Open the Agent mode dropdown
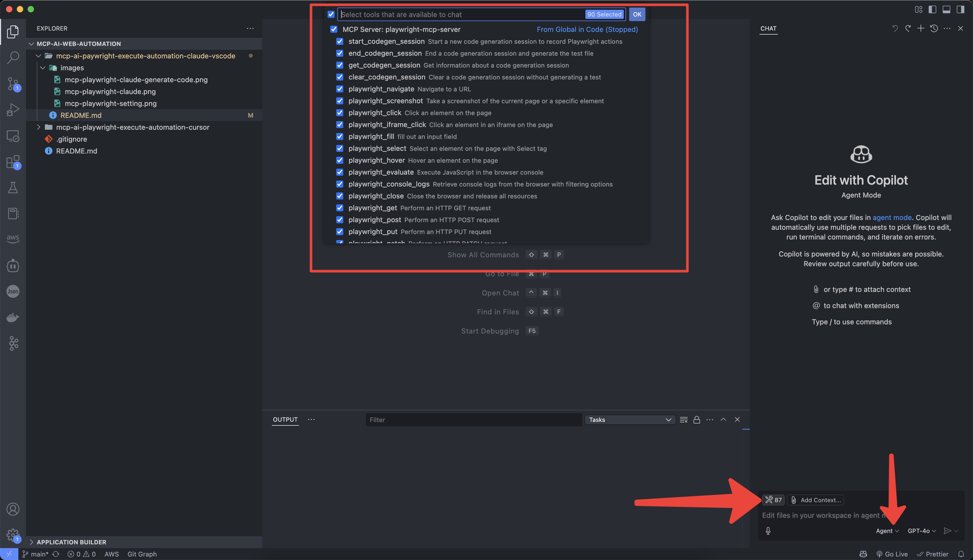 (887, 531)
